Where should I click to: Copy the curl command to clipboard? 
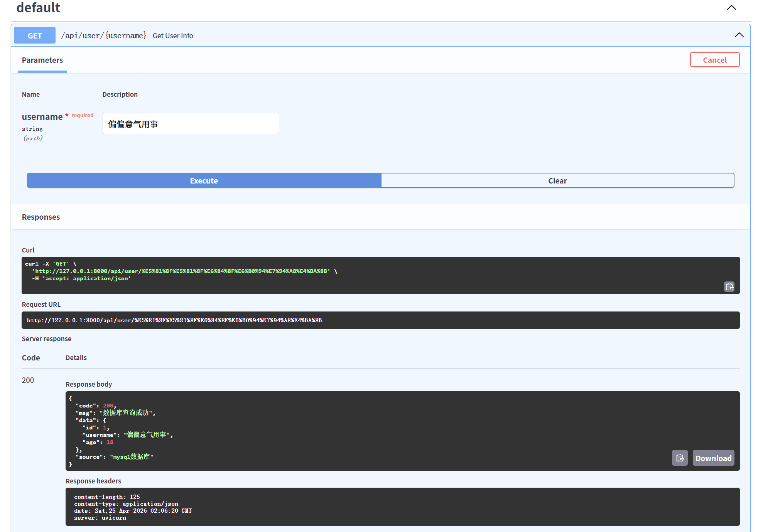729,286
